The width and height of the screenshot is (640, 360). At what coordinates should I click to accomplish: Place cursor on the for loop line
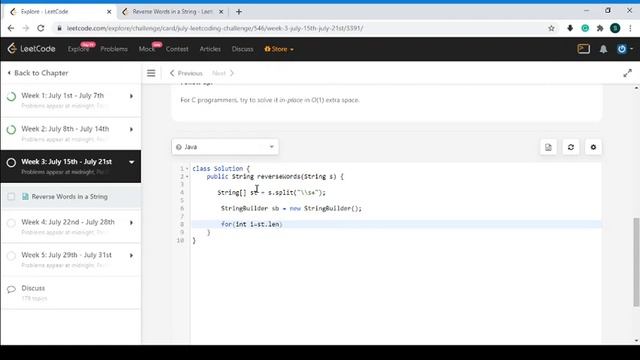click(396, 224)
